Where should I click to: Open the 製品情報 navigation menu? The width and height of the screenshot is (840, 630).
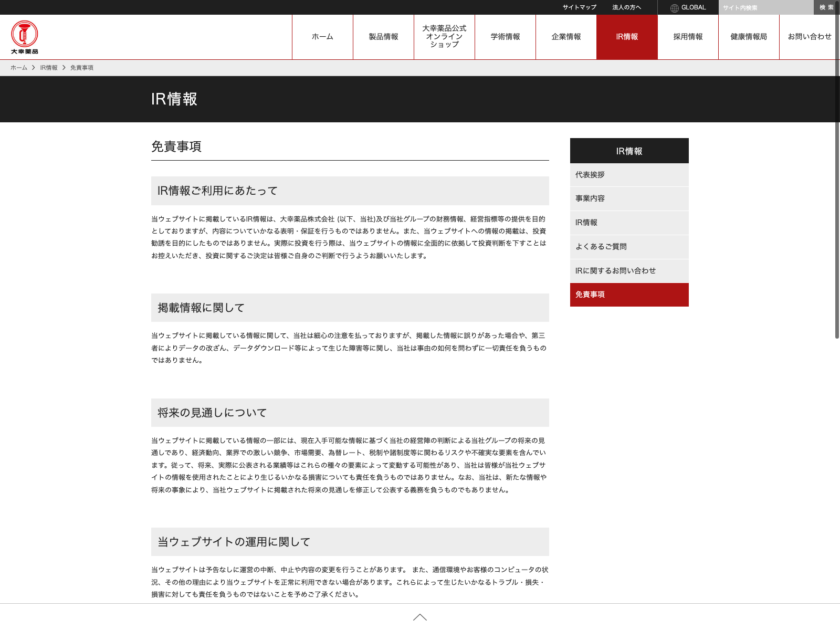[x=383, y=37]
